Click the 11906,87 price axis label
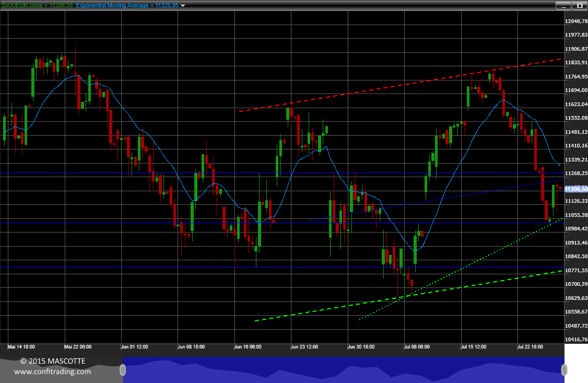 coord(576,49)
